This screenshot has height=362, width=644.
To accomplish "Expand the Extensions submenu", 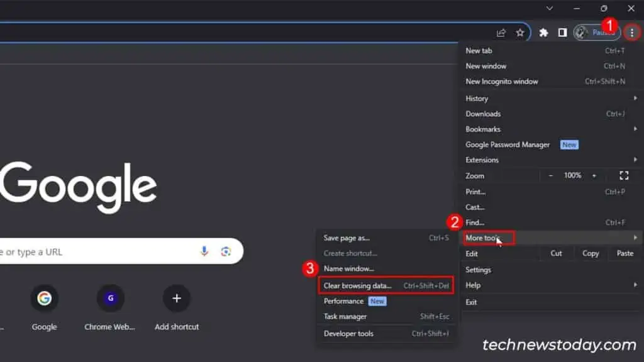I will click(x=550, y=160).
